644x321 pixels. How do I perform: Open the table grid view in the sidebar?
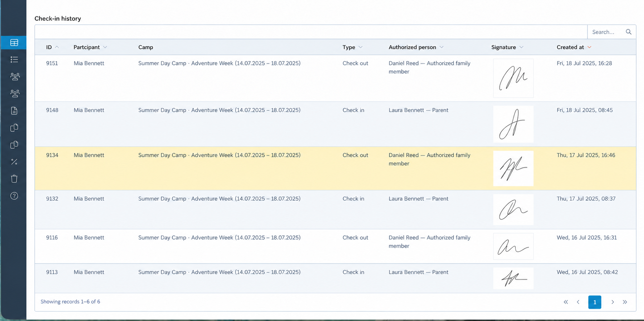click(x=14, y=43)
